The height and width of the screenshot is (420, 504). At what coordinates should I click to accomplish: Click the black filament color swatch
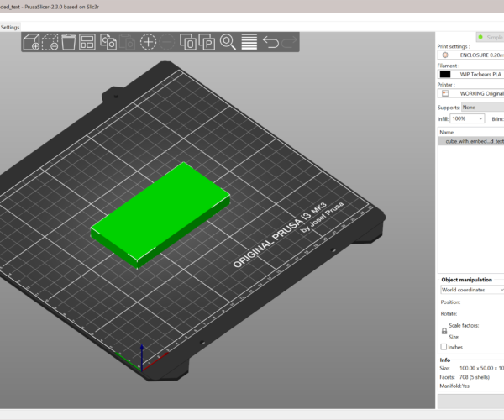pyautogui.click(x=445, y=74)
